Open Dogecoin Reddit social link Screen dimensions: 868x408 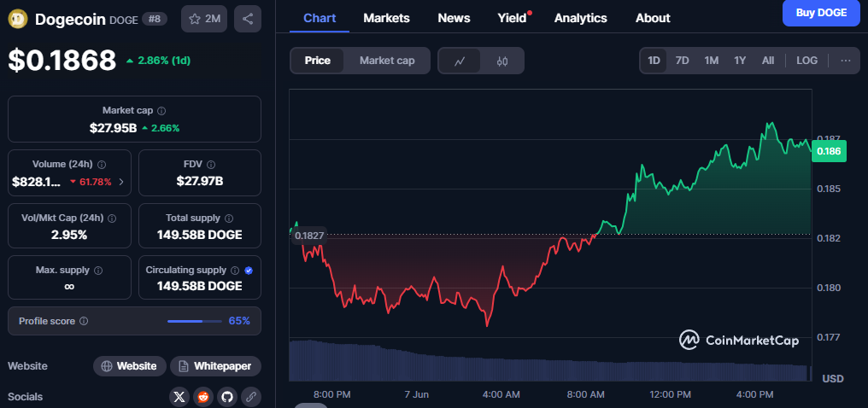coord(202,396)
